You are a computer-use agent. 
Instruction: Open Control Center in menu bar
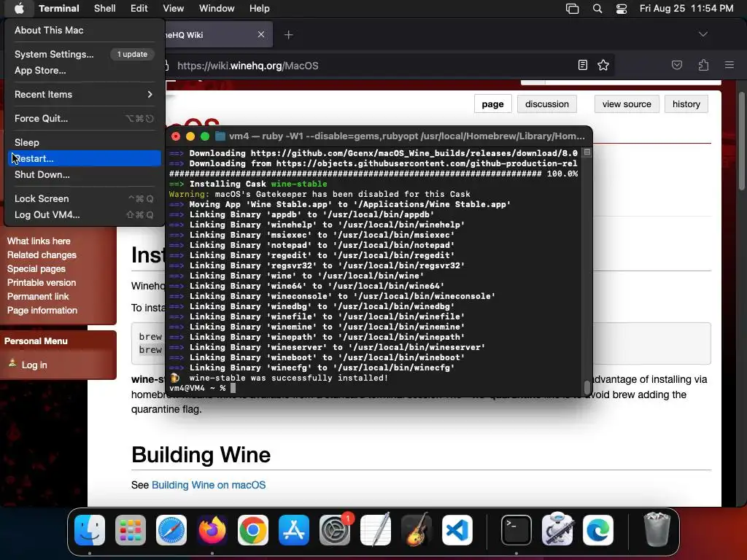[622, 9]
